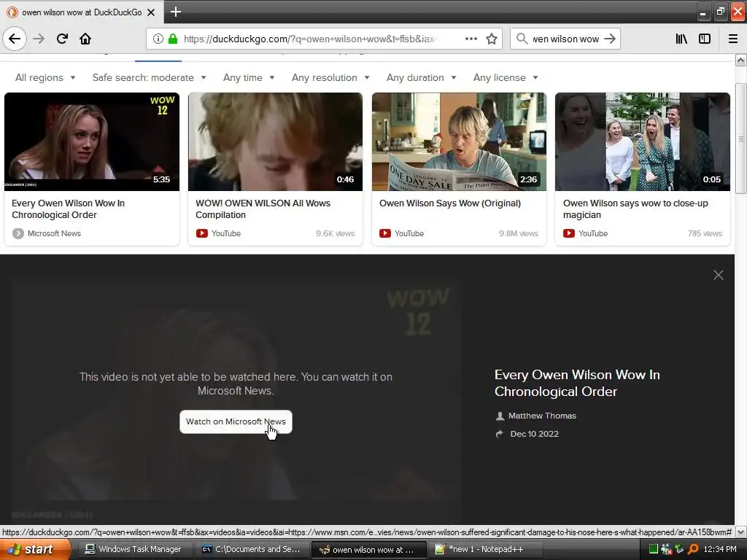
Task: Click the magnifier icon in the search box
Action: (x=522, y=39)
